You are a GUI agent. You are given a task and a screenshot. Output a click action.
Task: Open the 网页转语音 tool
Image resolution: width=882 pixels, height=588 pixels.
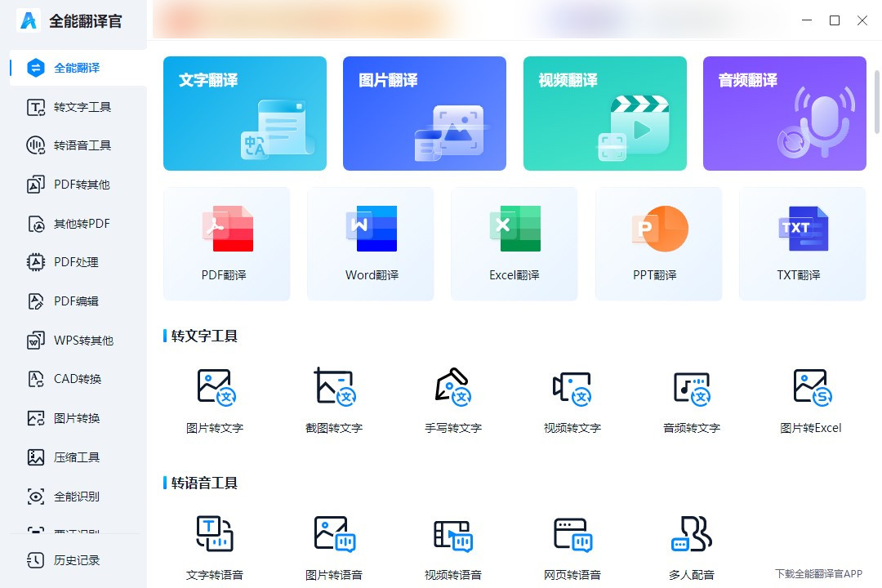(x=572, y=546)
